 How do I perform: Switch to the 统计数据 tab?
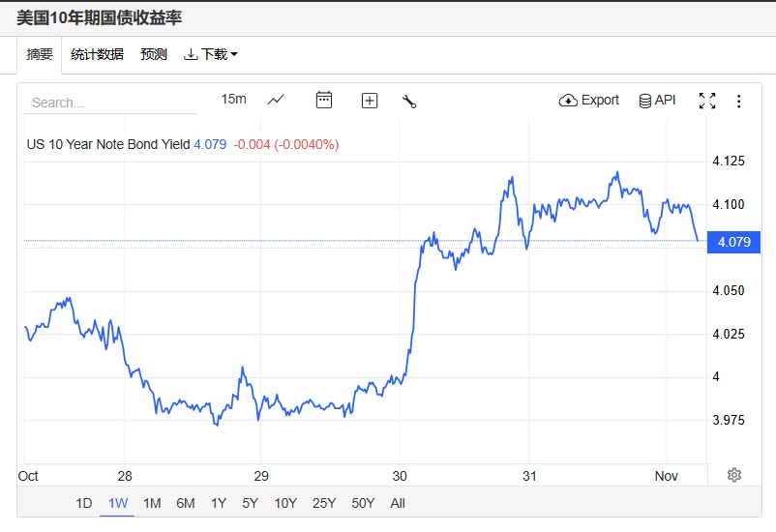coord(97,54)
